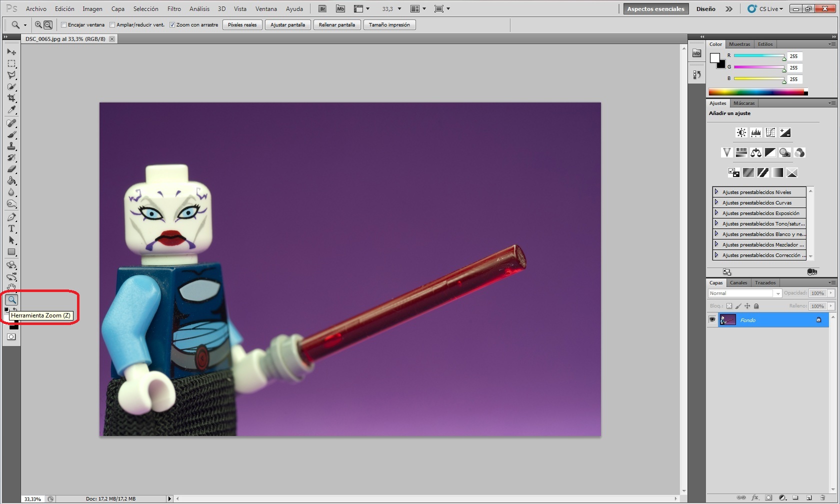The width and height of the screenshot is (840, 504).
Task: Launch Bridge from the Br icon
Action: point(322,9)
